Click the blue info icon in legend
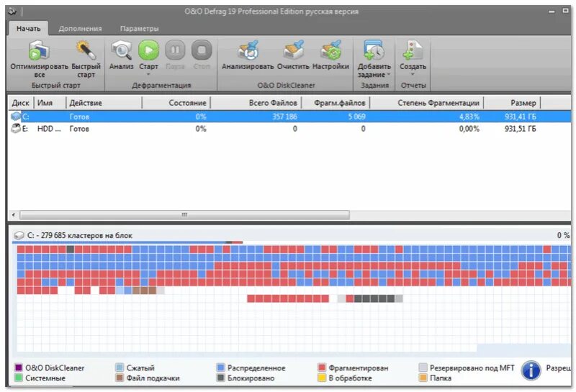 tap(531, 370)
